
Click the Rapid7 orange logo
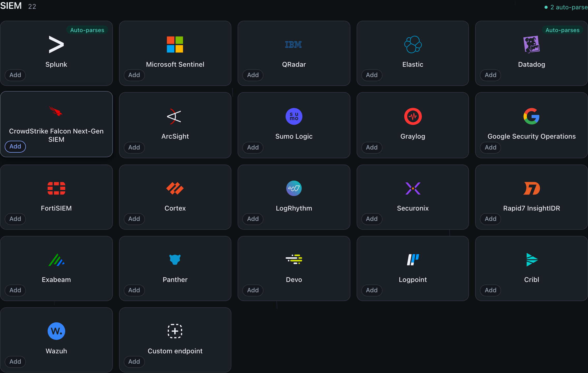(x=532, y=188)
